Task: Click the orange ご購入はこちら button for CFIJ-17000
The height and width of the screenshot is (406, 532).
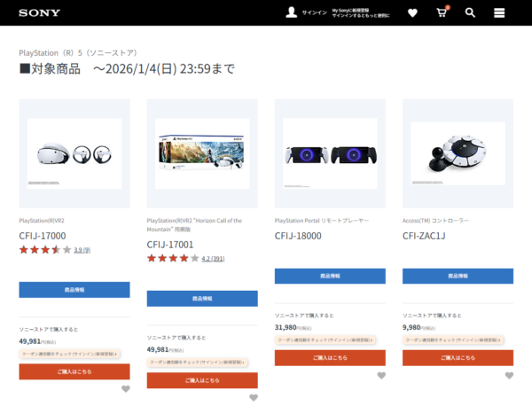Action: point(74,371)
